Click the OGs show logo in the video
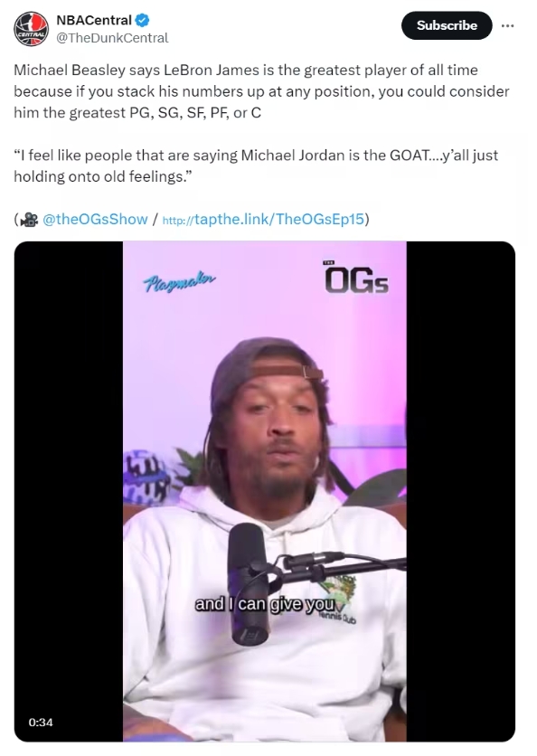This screenshot has height=756, width=537. click(x=356, y=277)
